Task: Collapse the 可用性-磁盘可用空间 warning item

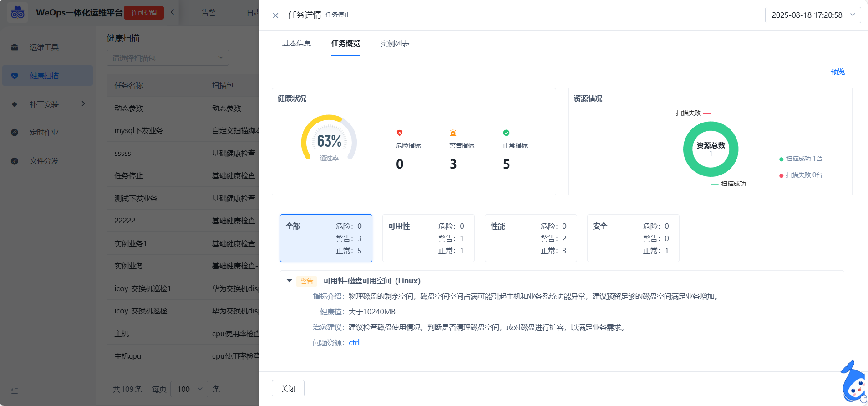Action: 289,281
